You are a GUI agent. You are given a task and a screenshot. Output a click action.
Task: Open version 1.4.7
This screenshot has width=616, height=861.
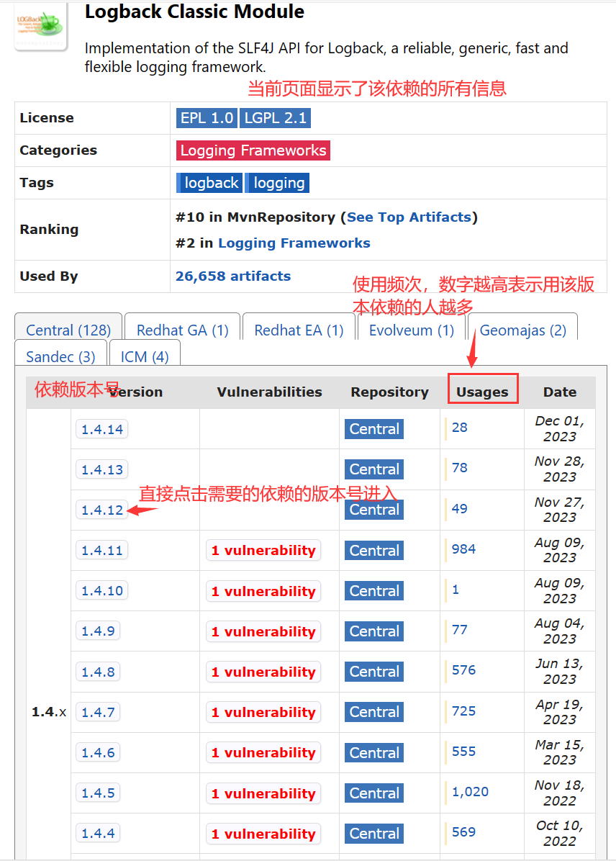(x=98, y=712)
